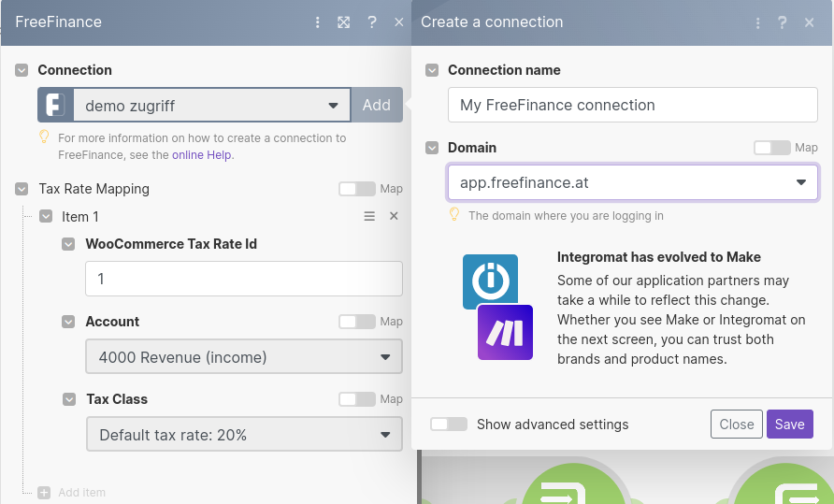Turn on Show advanced settings
Screen dimensions: 834x504
449,425
